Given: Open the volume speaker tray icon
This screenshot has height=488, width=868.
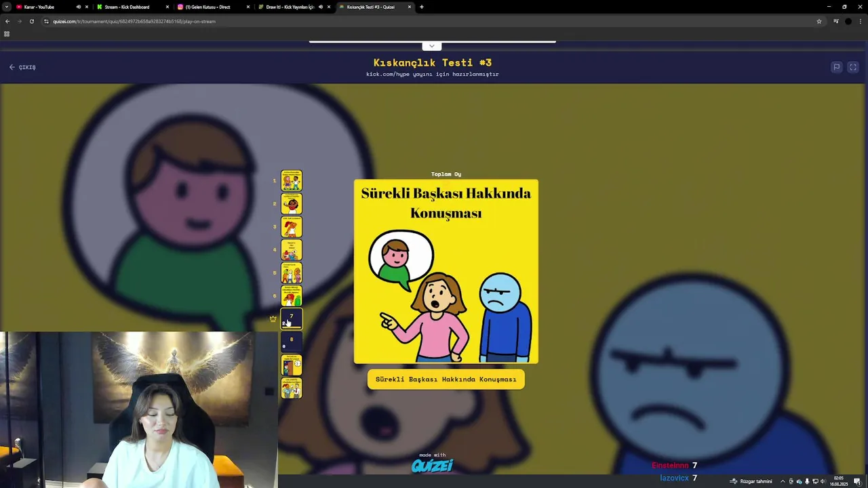Looking at the screenshot, I should point(823,481).
